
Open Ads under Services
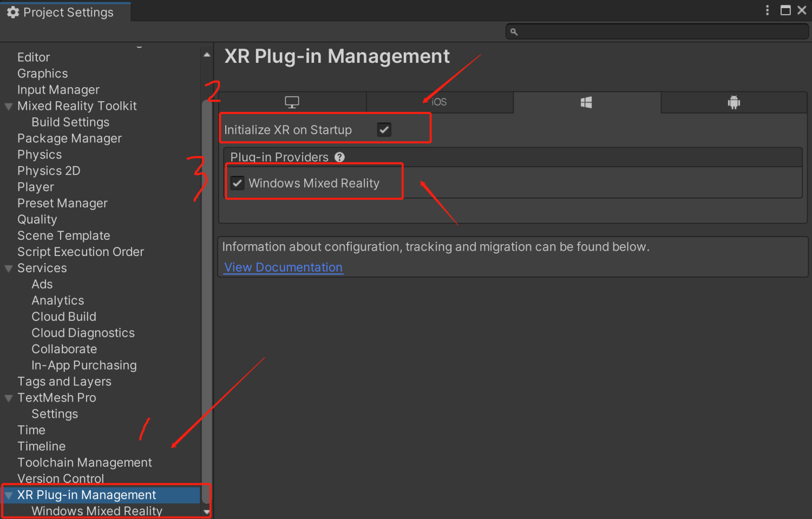click(x=42, y=285)
